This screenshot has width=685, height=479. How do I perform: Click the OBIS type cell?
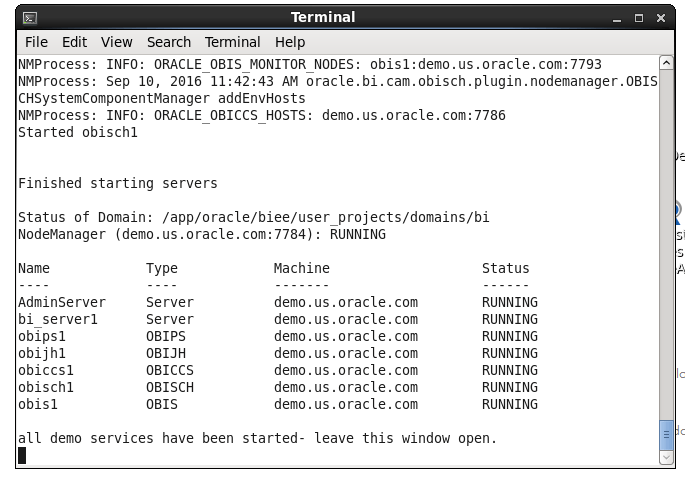162,404
